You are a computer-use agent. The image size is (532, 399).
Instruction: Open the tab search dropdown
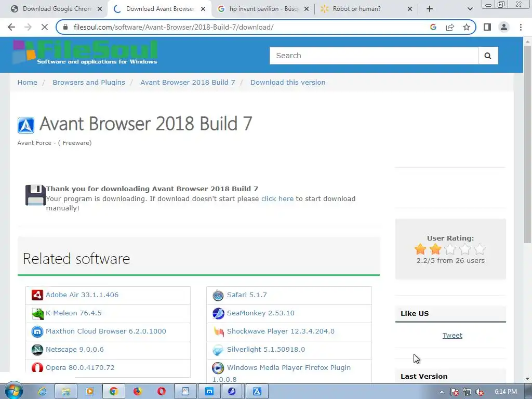[x=470, y=9]
